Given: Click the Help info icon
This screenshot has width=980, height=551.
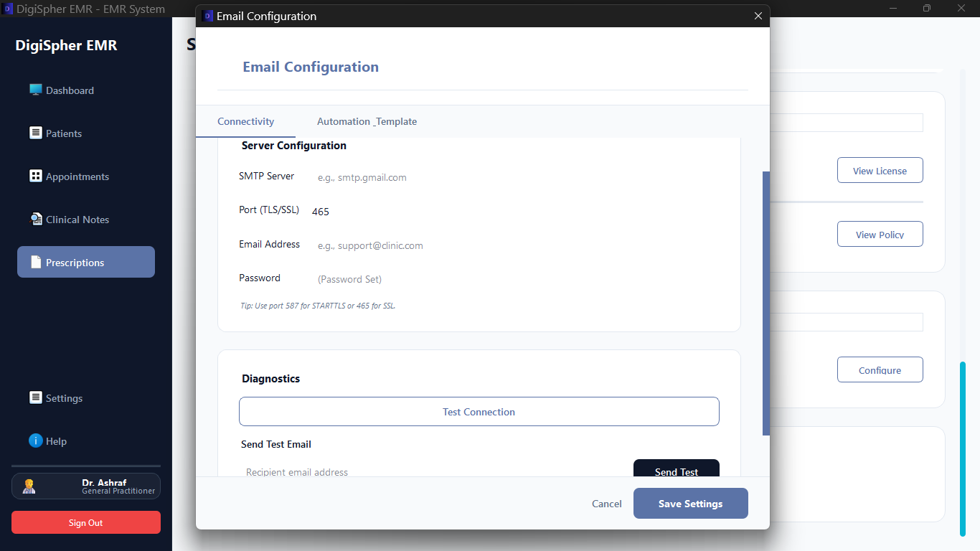Looking at the screenshot, I should pos(35,441).
